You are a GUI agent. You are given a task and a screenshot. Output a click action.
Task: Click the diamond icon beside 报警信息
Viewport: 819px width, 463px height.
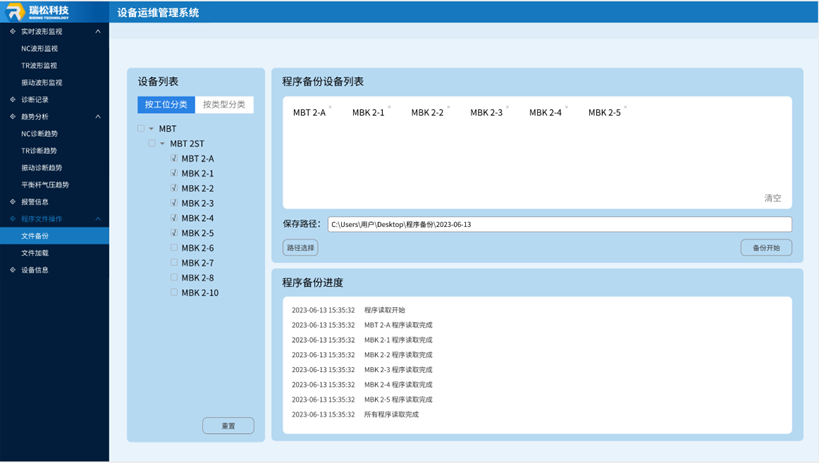tap(13, 202)
